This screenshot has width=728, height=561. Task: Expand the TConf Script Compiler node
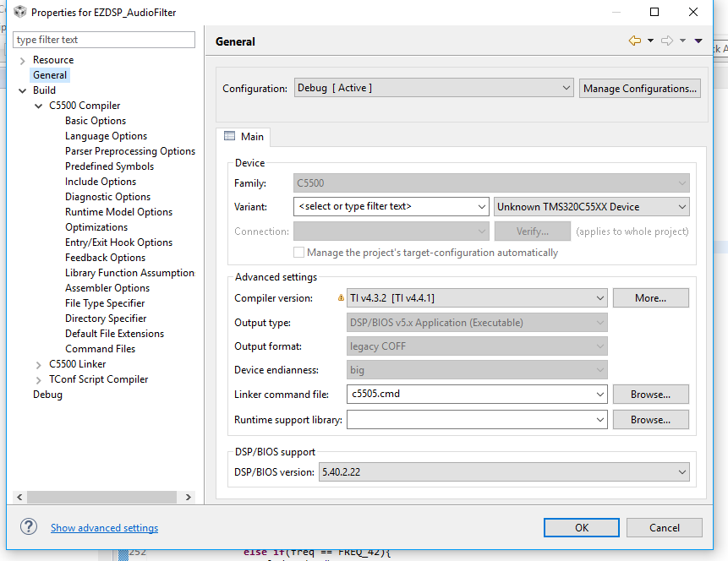[x=39, y=380]
